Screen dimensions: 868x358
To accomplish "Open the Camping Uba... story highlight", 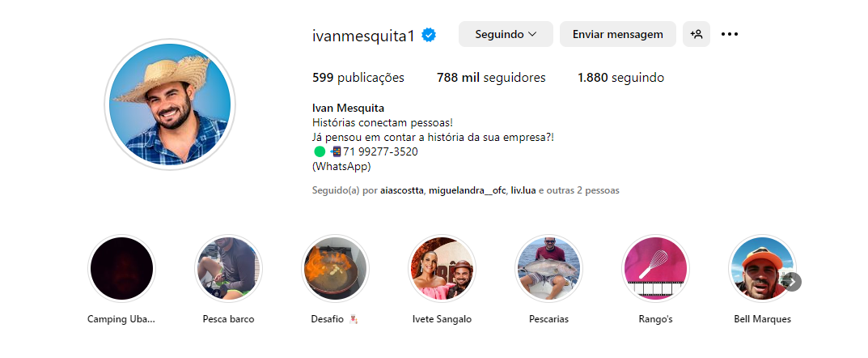I will point(122,269).
